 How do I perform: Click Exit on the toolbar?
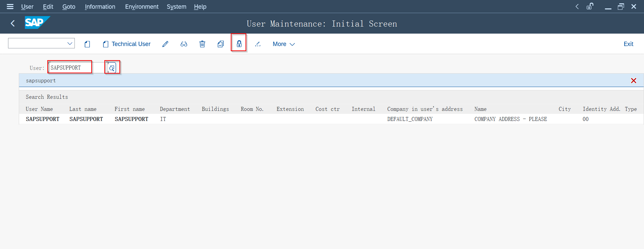(x=628, y=44)
